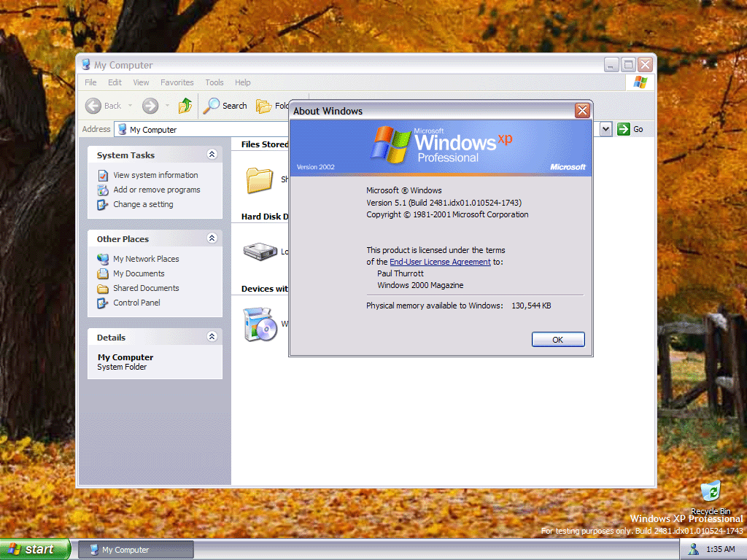Click View system information link

point(156,175)
